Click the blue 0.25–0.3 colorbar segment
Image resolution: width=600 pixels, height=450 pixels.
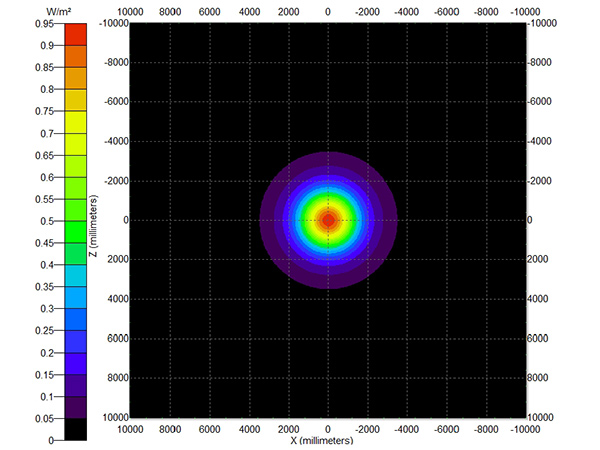pos(76,320)
